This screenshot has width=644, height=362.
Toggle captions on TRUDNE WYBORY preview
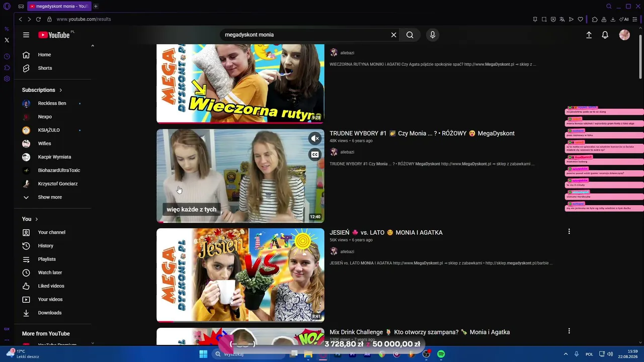pos(315,154)
